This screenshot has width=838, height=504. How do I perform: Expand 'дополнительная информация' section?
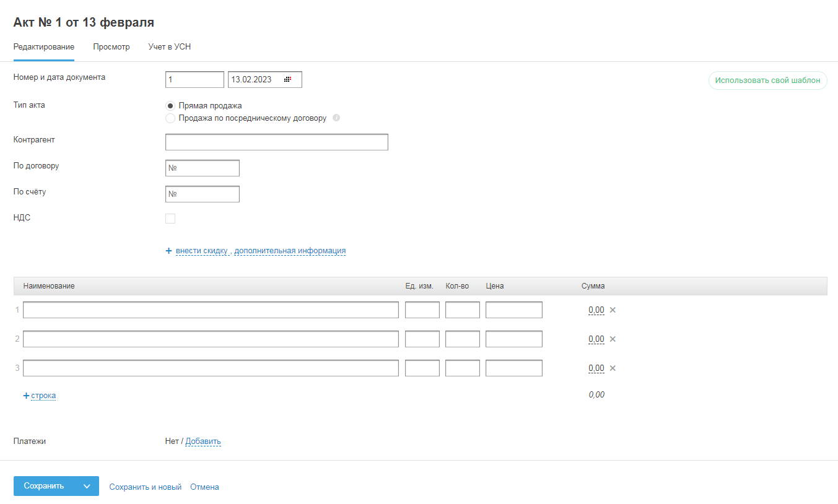[290, 251]
